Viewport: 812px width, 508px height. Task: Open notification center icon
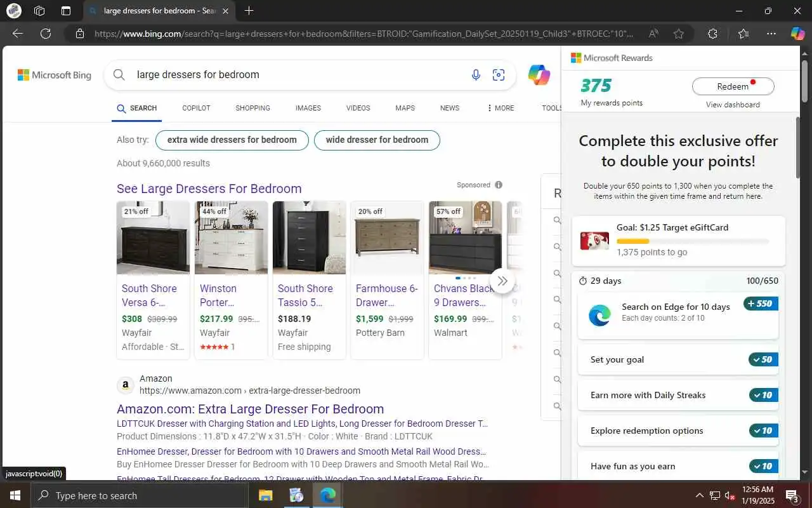792,495
